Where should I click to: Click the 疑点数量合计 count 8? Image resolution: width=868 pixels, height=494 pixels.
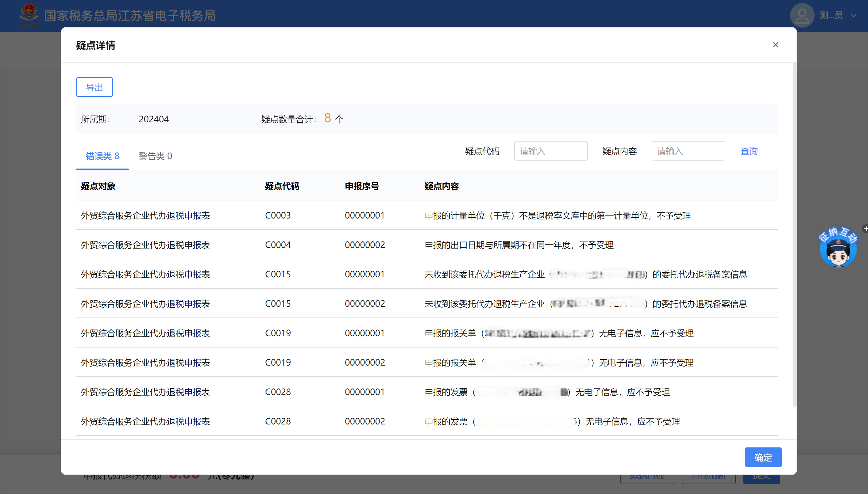pos(327,118)
